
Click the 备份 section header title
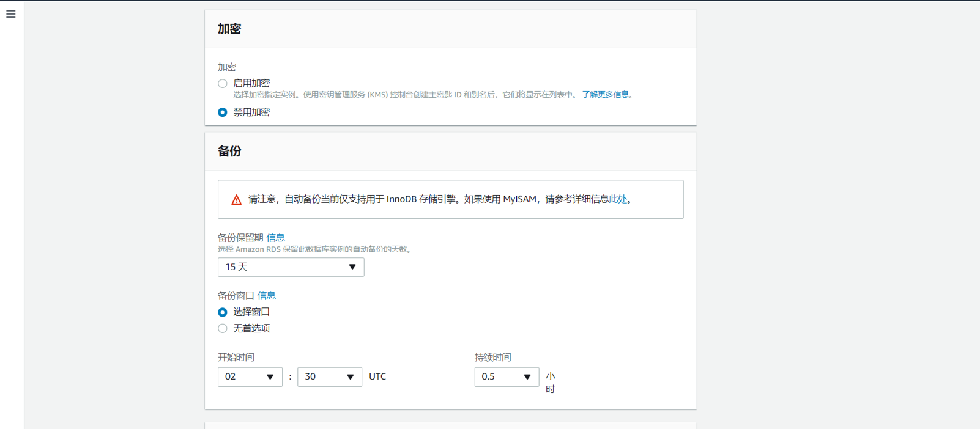[229, 152]
